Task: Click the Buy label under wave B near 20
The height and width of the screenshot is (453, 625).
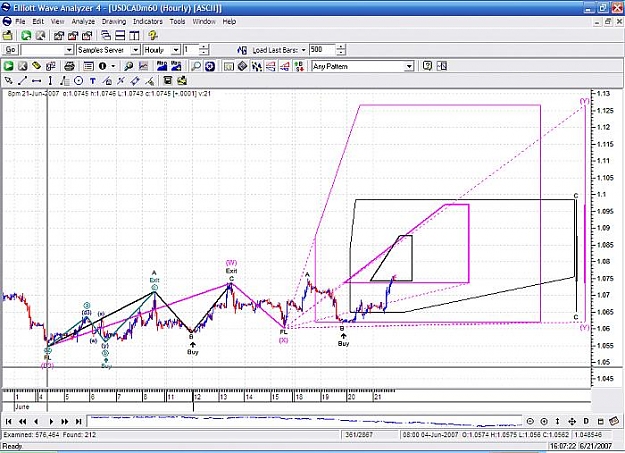Action: [x=343, y=343]
